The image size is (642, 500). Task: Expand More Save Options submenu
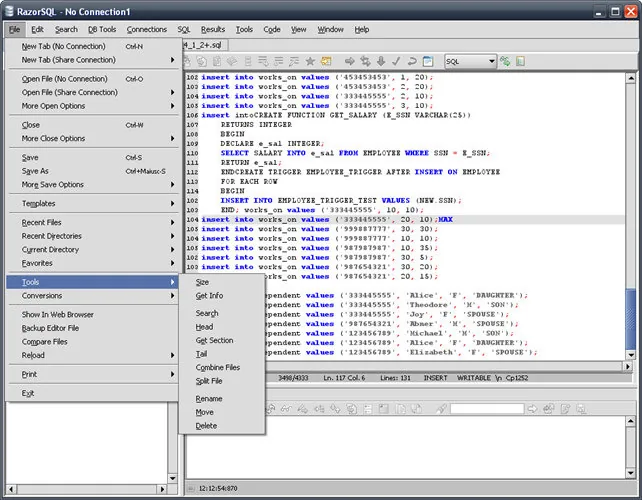[93, 185]
